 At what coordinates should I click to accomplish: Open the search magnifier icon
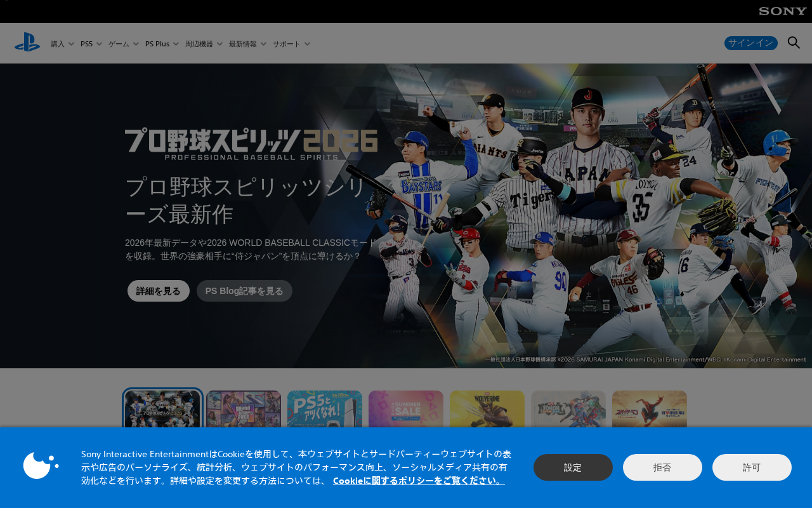794,43
